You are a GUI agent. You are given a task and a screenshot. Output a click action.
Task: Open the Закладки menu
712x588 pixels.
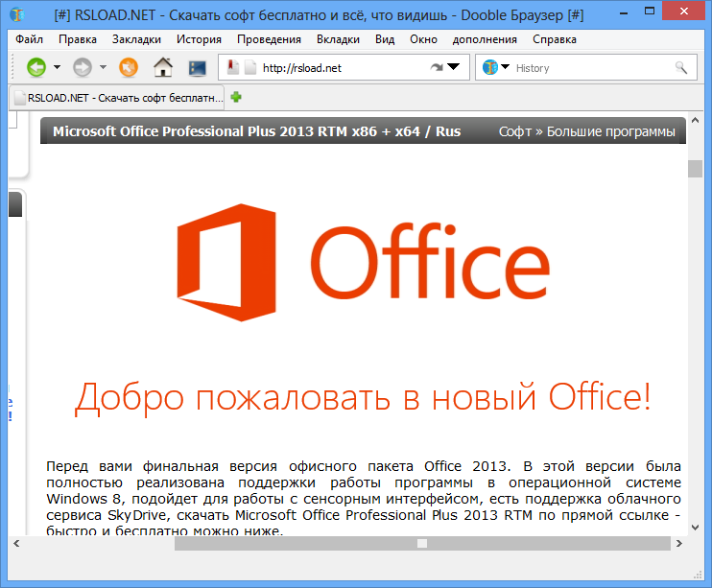pyautogui.click(x=136, y=39)
